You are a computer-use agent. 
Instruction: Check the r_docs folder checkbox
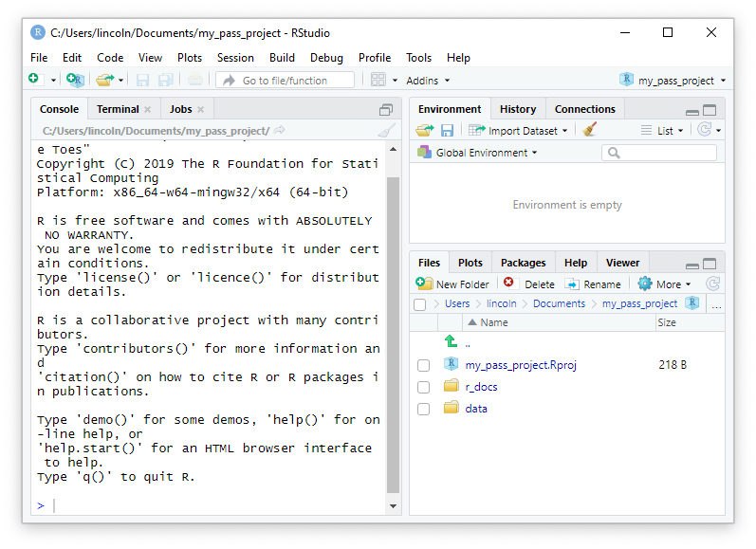click(423, 387)
